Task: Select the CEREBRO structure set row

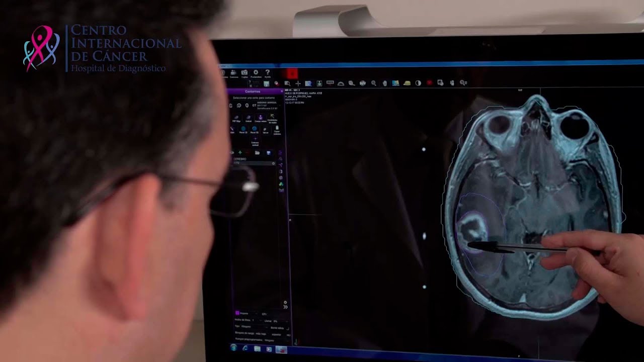Action: pyautogui.click(x=254, y=159)
